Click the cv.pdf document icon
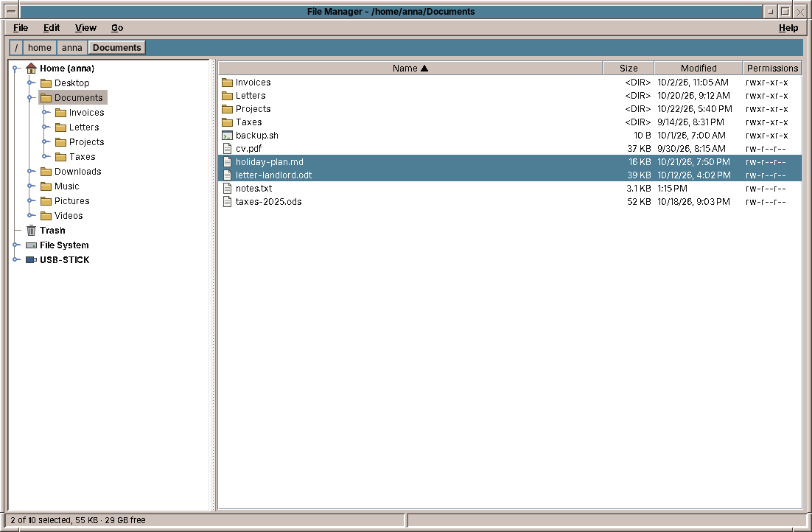Viewport: 812px width, 532px height. [x=227, y=149]
